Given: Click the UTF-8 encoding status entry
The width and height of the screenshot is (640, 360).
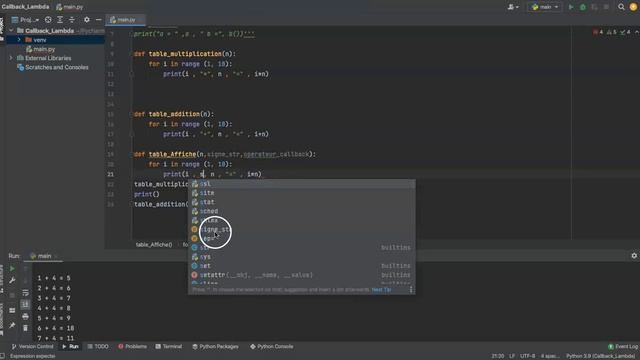Looking at the screenshot, I should pyautogui.click(x=527, y=356).
